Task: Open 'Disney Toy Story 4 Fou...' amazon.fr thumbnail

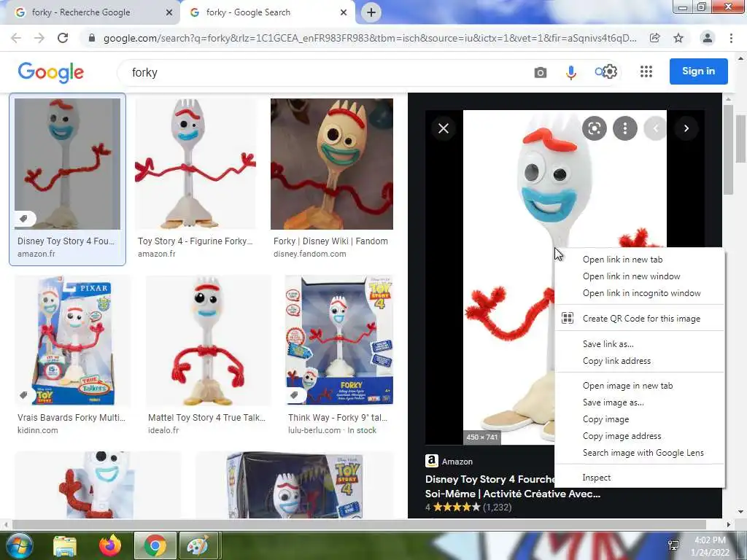Action: click(67, 164)
